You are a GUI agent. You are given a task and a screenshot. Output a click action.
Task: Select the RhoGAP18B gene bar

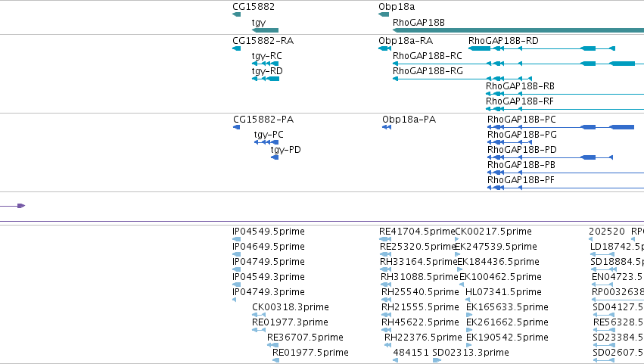(518, 30)
